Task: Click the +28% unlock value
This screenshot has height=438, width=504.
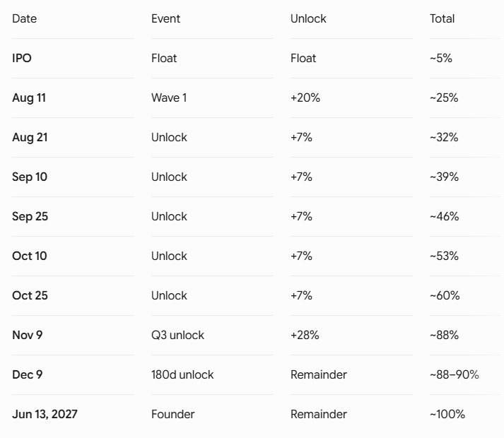Action: pyautogui.click(x=305, y=335)
